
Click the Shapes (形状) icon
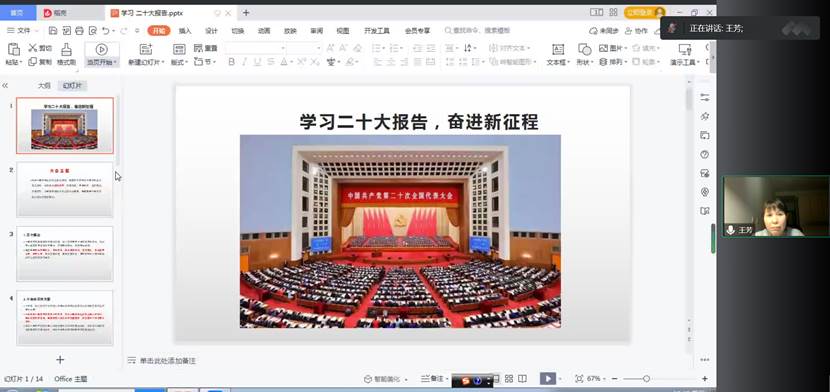coord(584,49)
